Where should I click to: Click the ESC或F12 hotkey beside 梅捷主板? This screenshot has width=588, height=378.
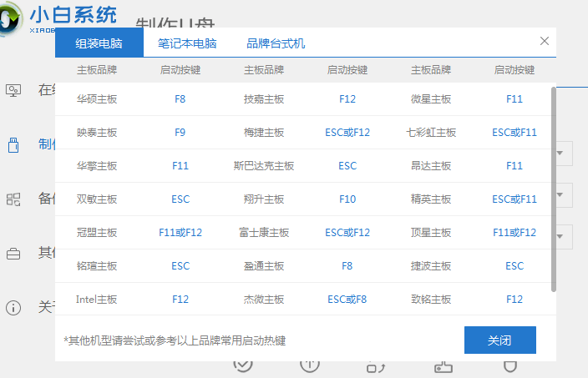347,133
